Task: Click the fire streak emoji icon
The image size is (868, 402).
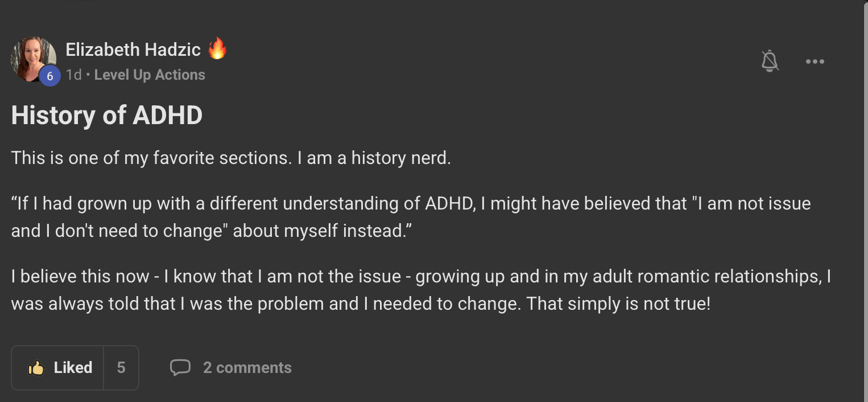Action: click(x=217, y=49)
